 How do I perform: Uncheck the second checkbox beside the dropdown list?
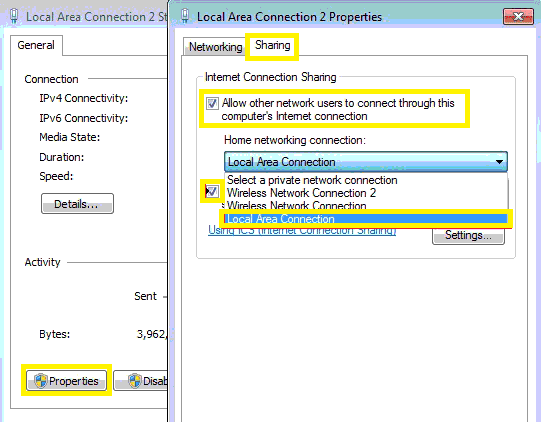coord(212,191)
